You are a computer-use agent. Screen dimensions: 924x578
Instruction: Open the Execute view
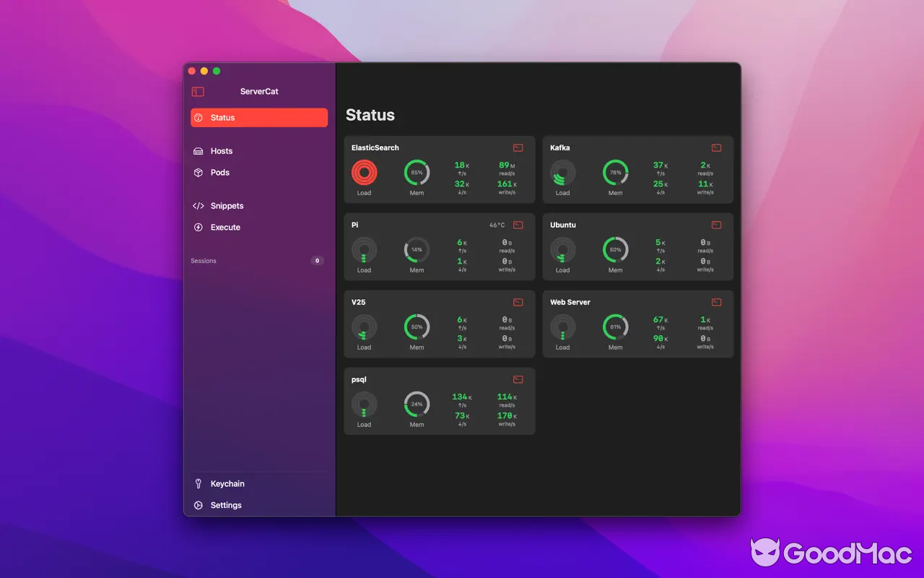click(225, 228)
